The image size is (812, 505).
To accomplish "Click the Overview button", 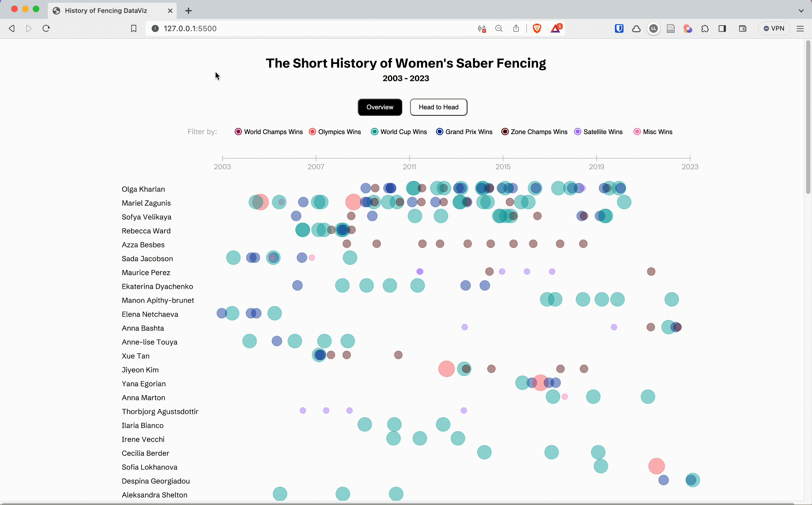I will pyautogui.click(x=380, y=107).
